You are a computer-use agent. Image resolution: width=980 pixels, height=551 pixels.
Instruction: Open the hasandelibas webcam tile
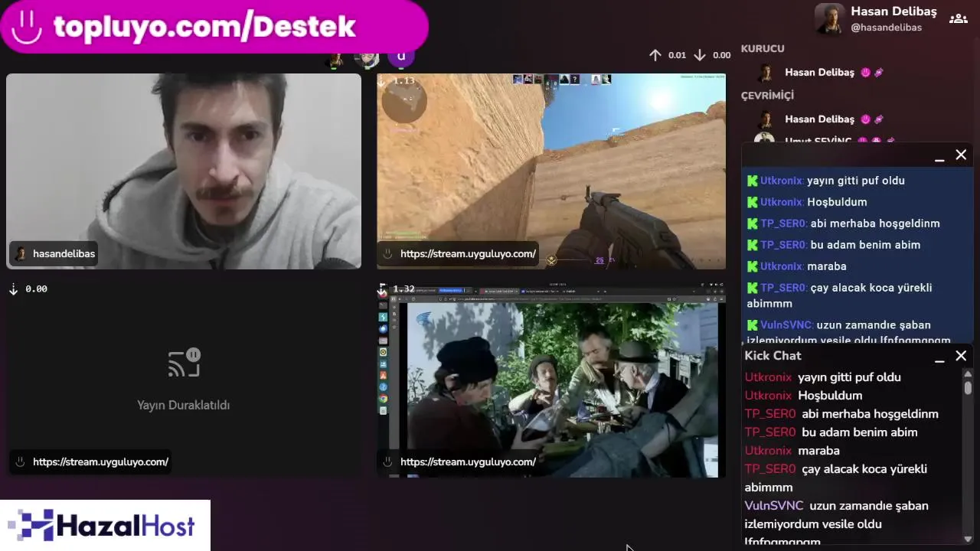tap(184, 171)
